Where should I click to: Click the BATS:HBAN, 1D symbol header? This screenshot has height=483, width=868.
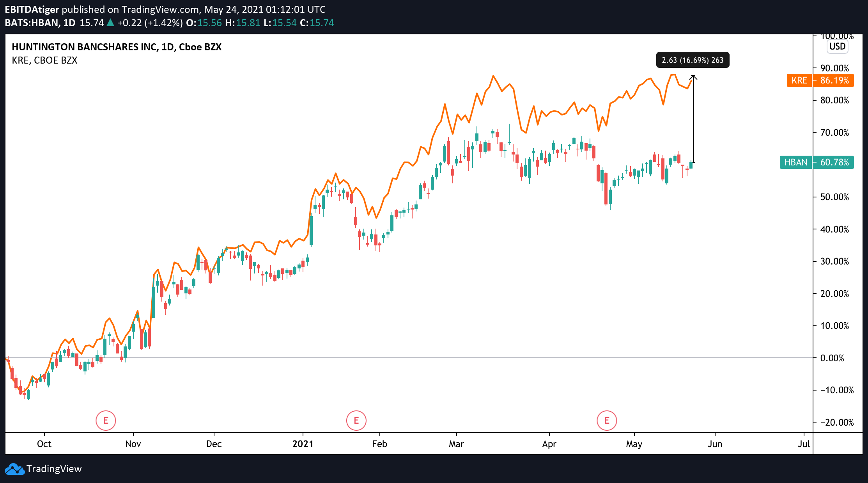pos(40,23)
